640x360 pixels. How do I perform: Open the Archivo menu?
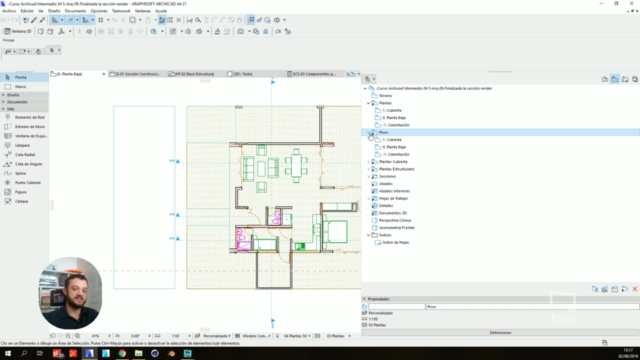pos(9,11)
